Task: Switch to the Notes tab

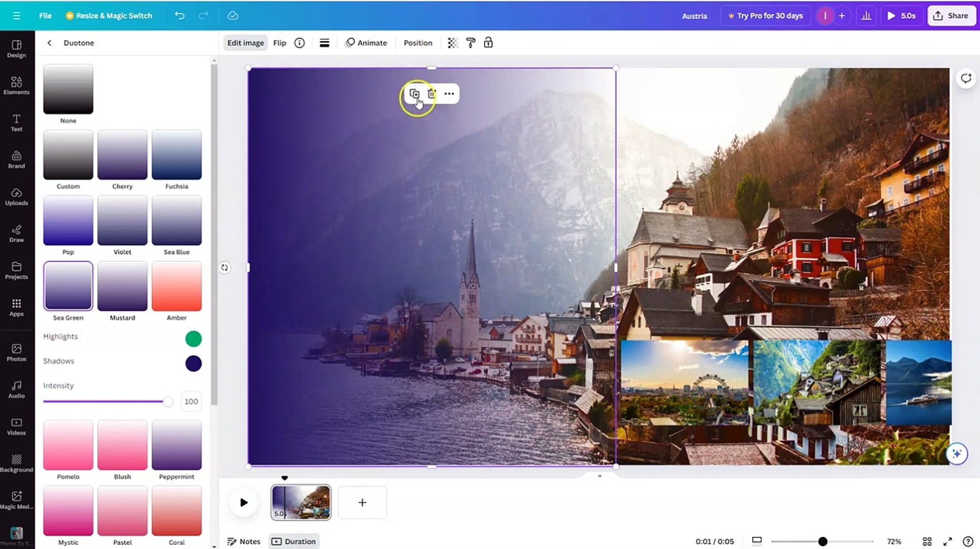Action: (x=243, y=541)
